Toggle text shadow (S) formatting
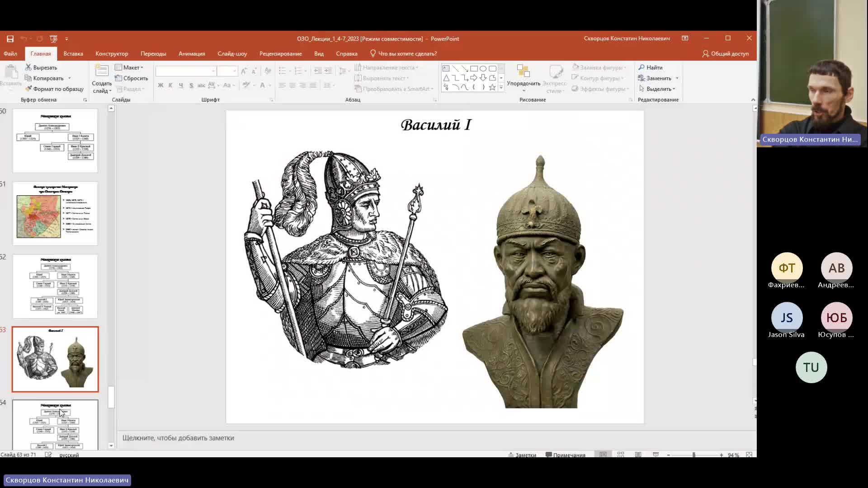Image resolution: width=868 pixels, height=488 pixels. coord(191,85)
